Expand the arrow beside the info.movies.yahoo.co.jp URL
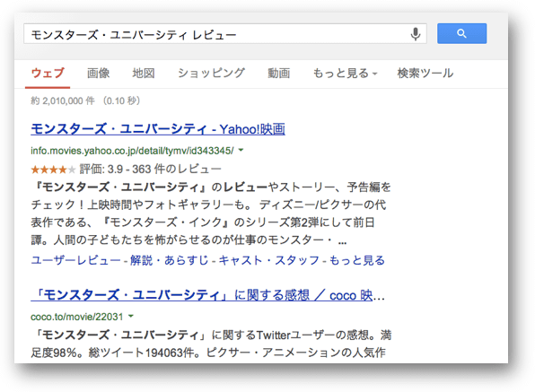 (x=241, y=150)
